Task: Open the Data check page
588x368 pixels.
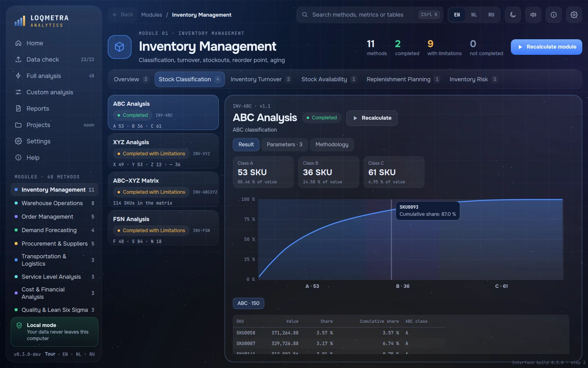Action: pos(54,59)
